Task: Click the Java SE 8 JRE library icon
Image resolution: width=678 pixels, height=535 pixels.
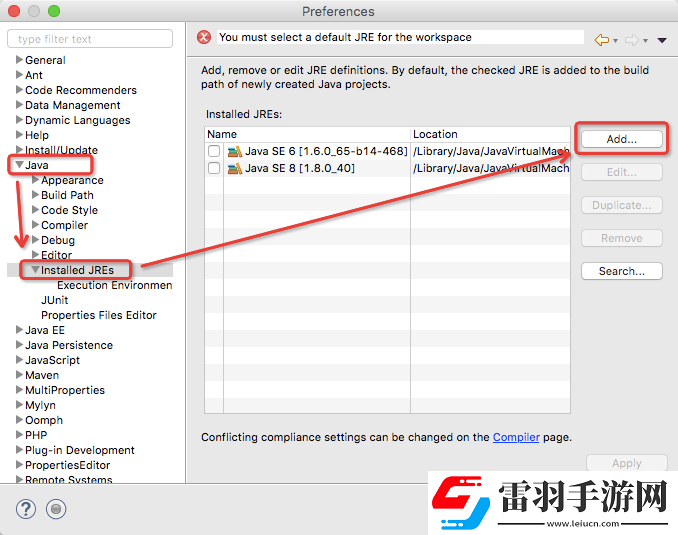Action: pyautogui.click(x=235, y=168)
